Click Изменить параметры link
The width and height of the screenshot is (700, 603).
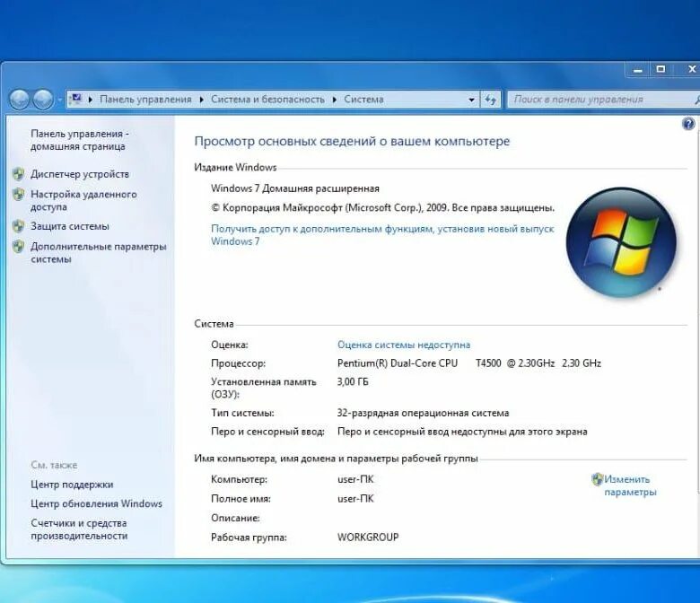(630, 485)
